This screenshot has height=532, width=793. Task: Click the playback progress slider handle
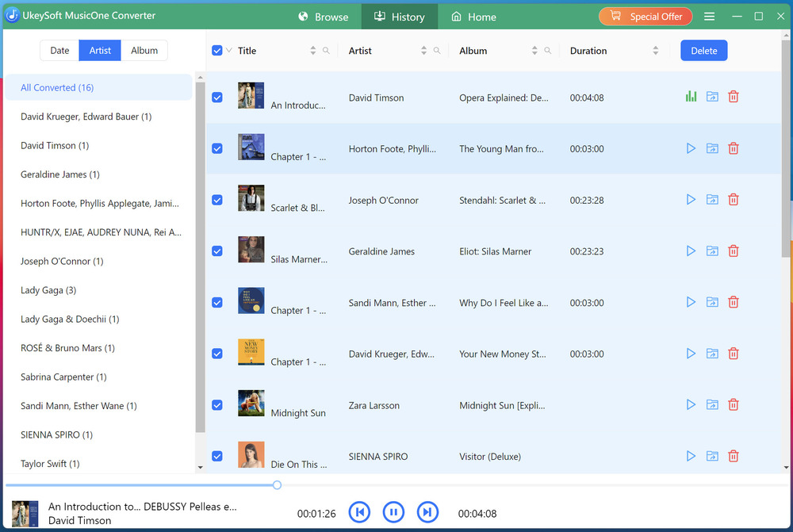click(277, 485)
